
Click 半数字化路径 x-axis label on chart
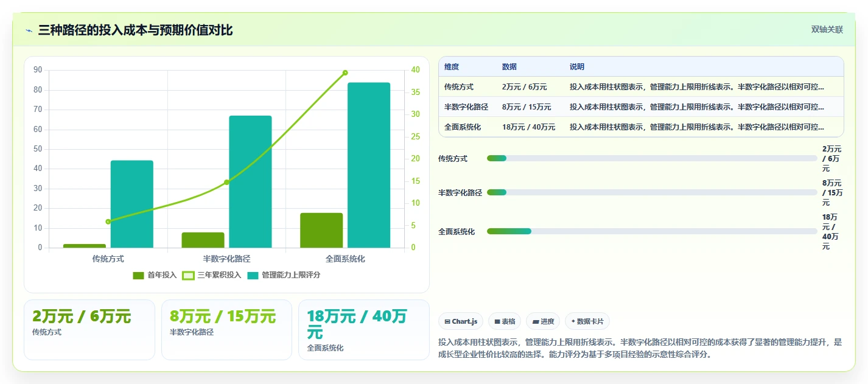[x=226, y=259]
